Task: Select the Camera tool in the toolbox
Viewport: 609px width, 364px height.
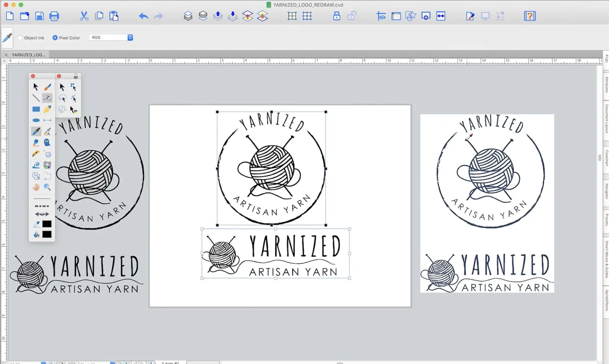Action: pyautogui.click(x=47, y=165)
